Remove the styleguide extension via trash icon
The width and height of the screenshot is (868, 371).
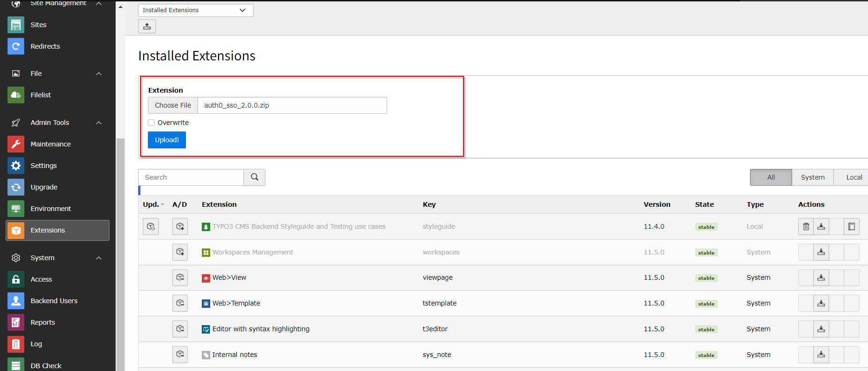(806, 226)
